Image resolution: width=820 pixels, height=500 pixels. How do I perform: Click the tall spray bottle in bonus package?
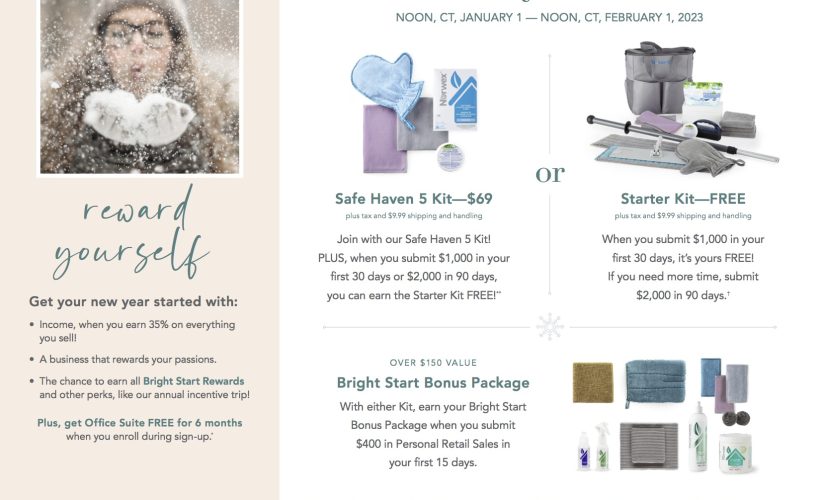pyautogui.click(x=698, y=436)
